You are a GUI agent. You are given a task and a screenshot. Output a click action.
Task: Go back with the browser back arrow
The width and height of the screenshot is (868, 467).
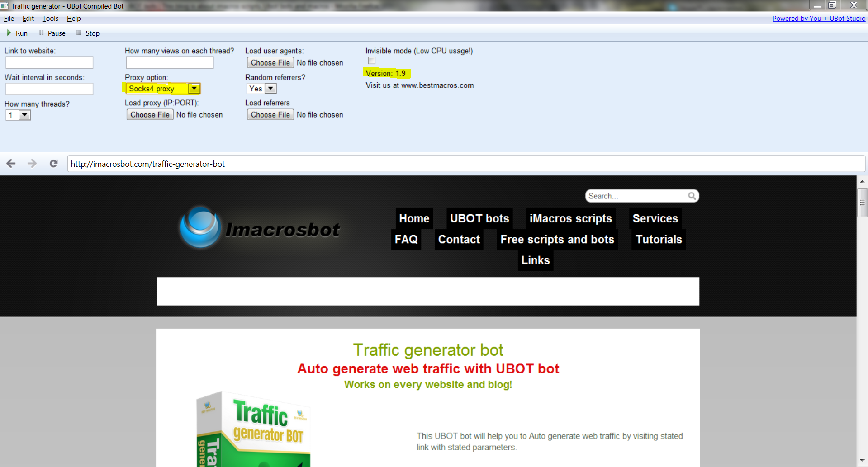11,164
